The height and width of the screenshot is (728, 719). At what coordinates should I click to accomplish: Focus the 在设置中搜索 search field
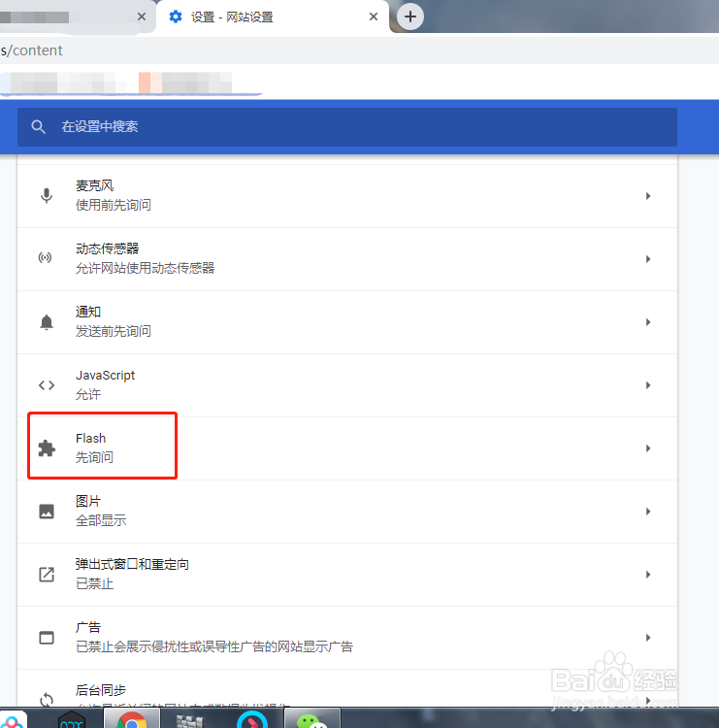coord(347,127)
